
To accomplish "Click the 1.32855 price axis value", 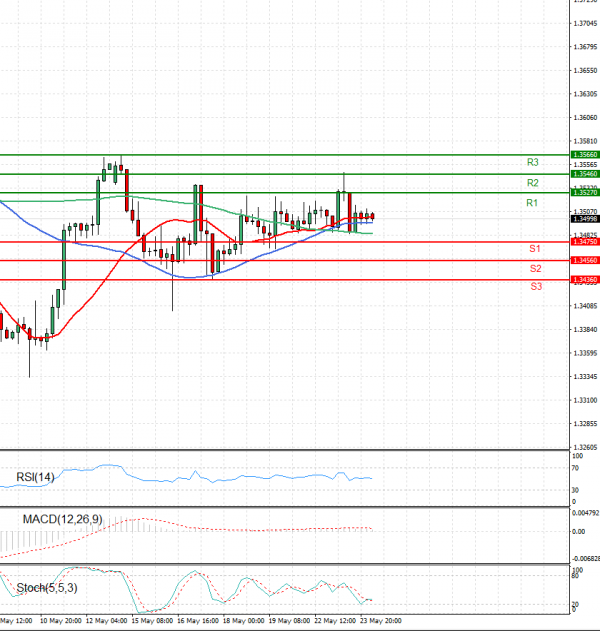I will 585,424.
